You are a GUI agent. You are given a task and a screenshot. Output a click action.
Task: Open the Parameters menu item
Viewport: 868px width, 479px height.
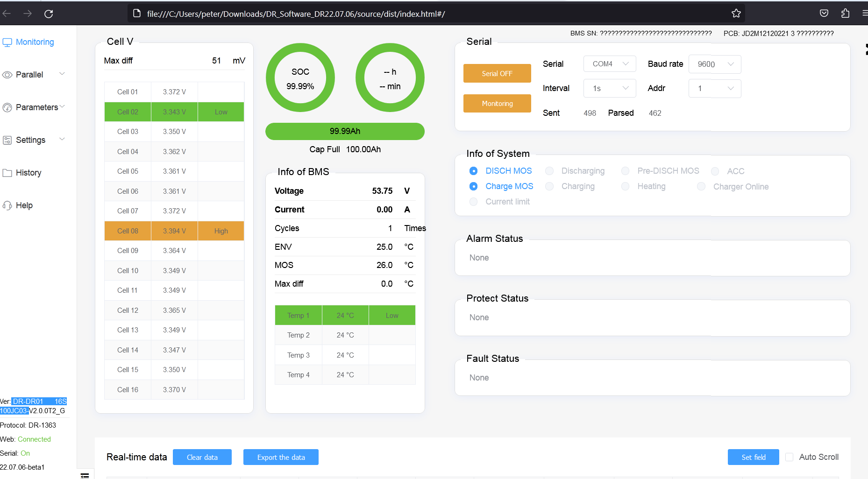coord(37,107)
